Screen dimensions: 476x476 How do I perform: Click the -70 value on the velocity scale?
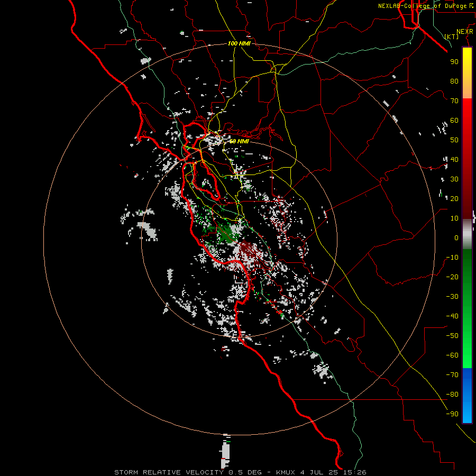tap(452, 375)
